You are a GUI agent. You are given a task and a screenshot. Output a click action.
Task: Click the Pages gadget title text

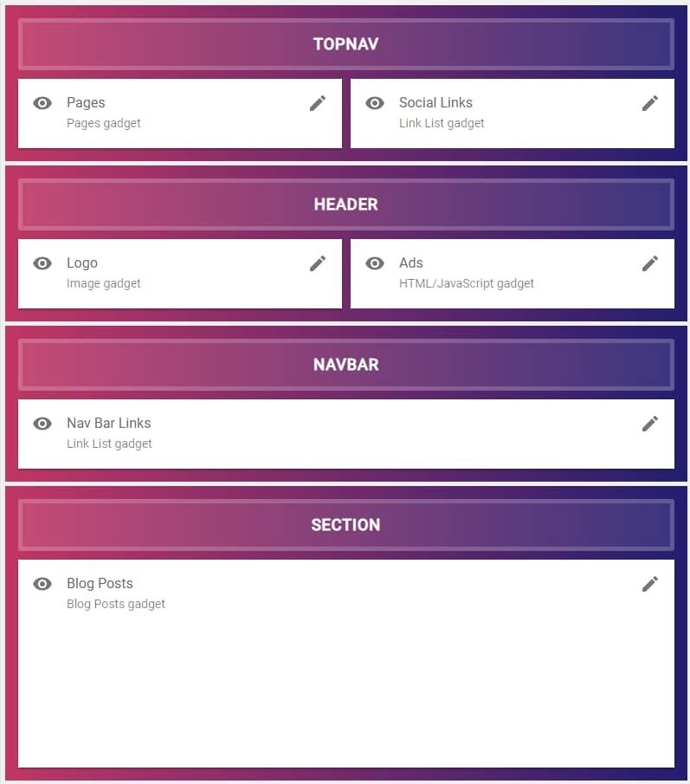click(86, 102)
